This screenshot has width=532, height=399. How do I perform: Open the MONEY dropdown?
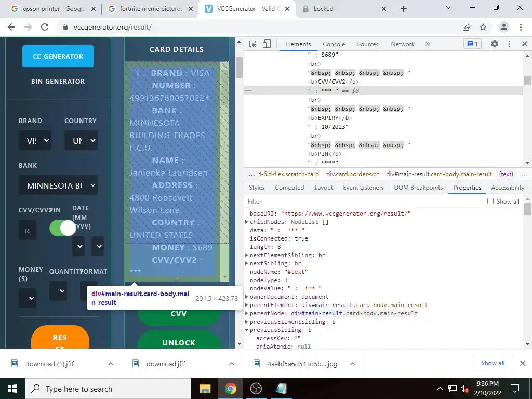pos(28,298)
